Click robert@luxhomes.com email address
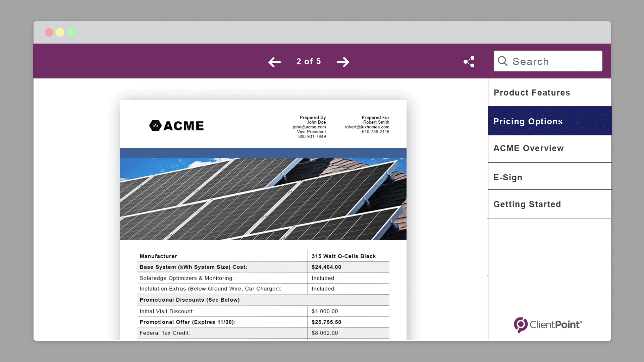 coord(367,127)
